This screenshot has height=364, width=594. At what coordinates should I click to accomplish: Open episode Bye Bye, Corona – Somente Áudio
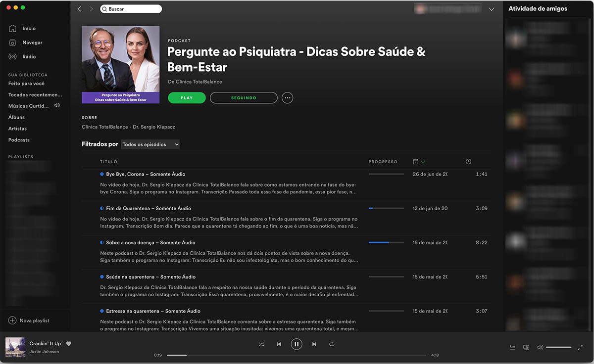[x=146, y=174]
